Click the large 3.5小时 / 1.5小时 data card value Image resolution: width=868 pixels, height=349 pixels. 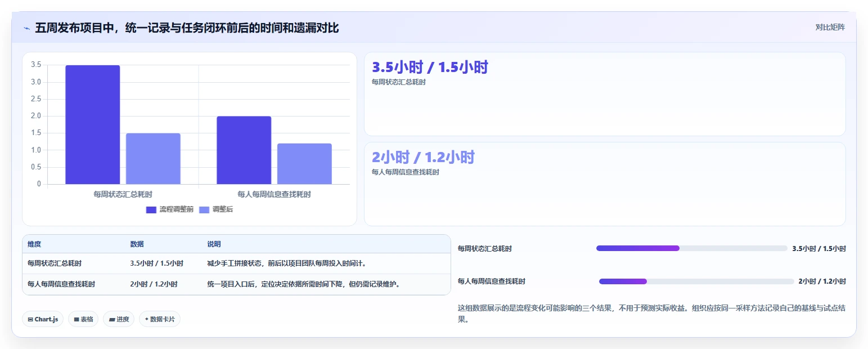[x=430, y=67]
